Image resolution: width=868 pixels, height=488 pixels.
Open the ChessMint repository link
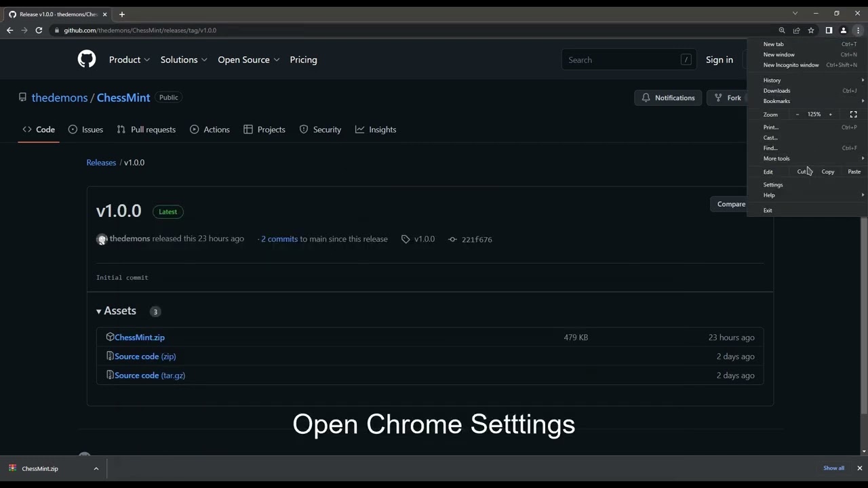click(123, 98)
